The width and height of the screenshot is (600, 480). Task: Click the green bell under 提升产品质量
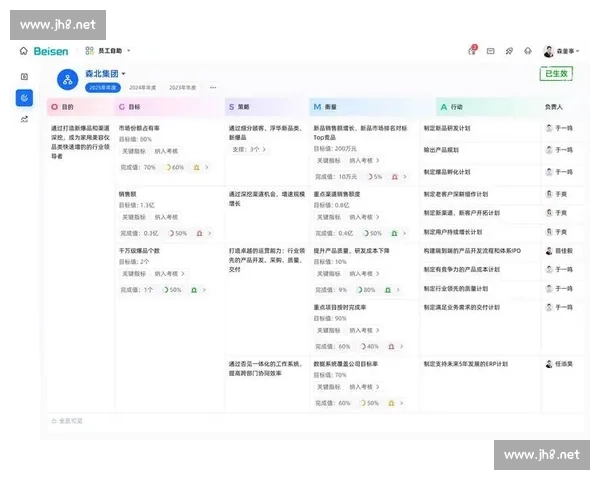388,290
